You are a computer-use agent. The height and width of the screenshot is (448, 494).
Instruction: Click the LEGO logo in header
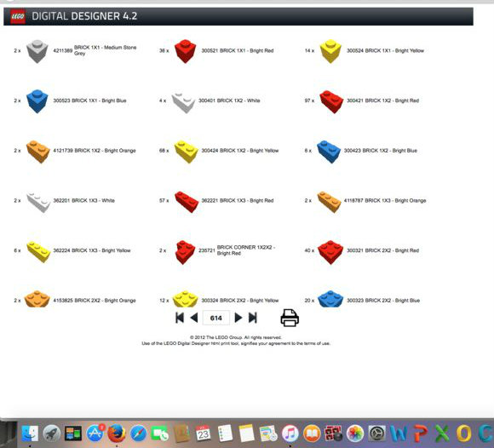(x=18, y=16)
